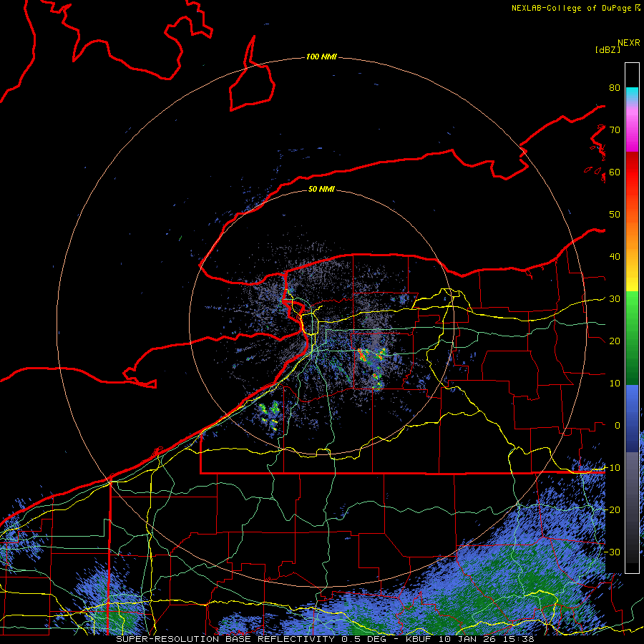Click the '50 NMI' range ring label
This screenshot has height=644, width=644.
(x=321, y=190)
